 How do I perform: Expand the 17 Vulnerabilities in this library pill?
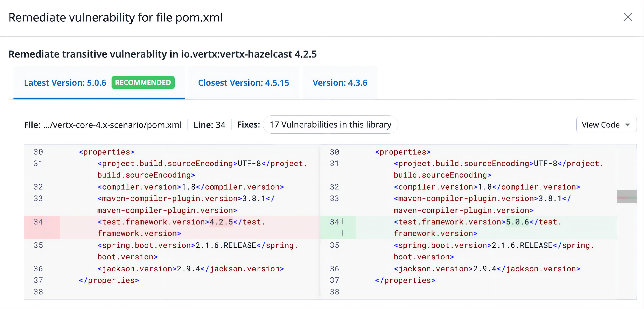(330, 125)
